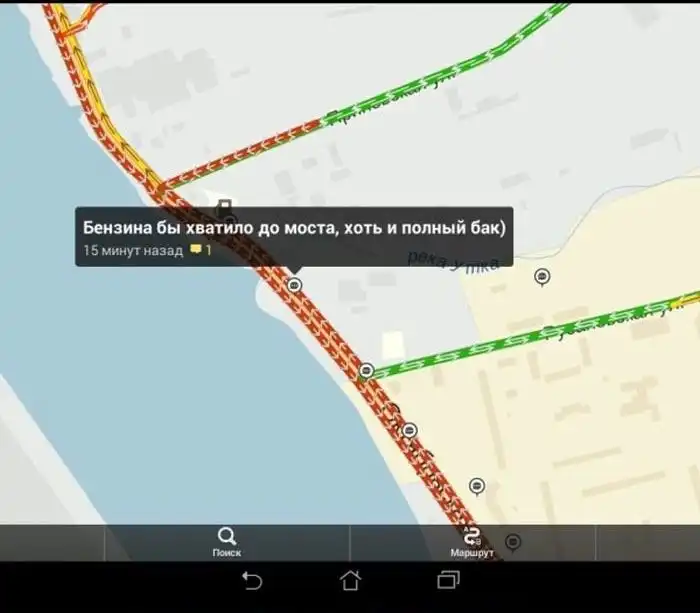Select the Маршрут label in toolbar
This screenshot has width=700, height=613.
(x=472, y=553)
